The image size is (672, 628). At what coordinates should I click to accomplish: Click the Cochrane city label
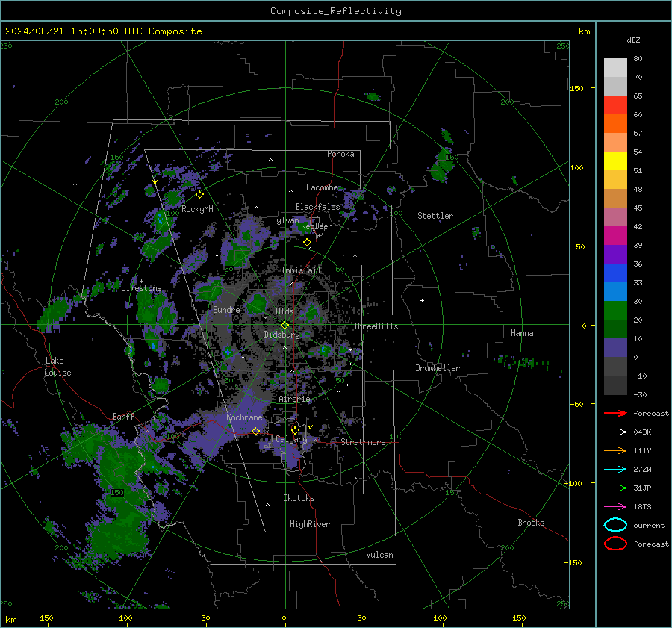pos(244,417)
